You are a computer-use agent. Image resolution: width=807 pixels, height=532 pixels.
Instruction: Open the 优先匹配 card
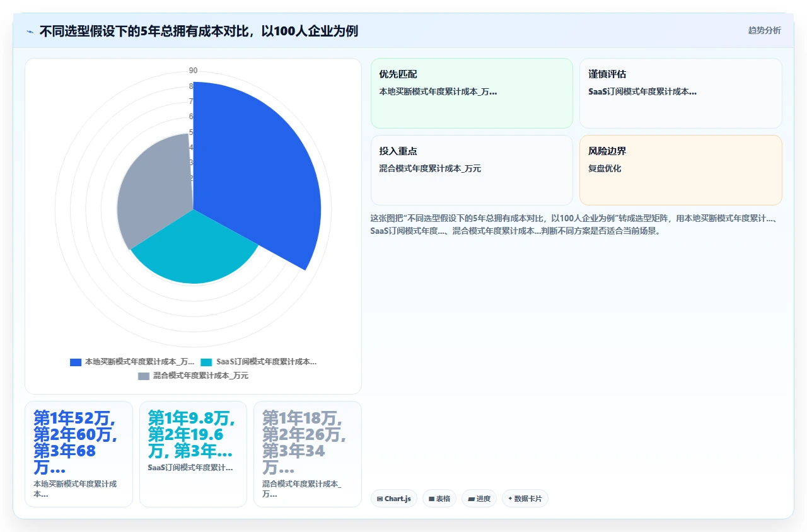(x=472, y=93)
